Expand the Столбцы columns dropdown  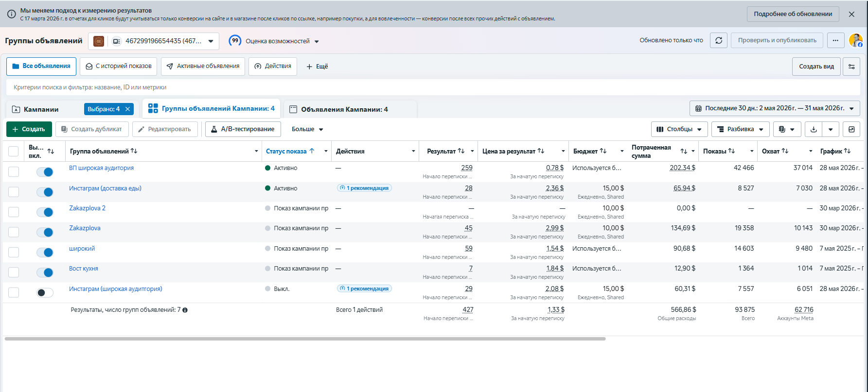(x=679, y=129)
